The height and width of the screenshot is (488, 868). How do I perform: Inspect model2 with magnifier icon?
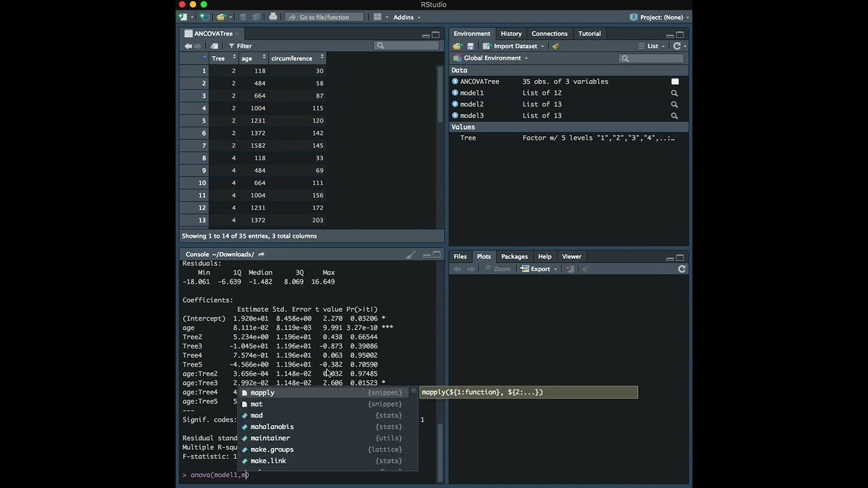tap(674, 104)
